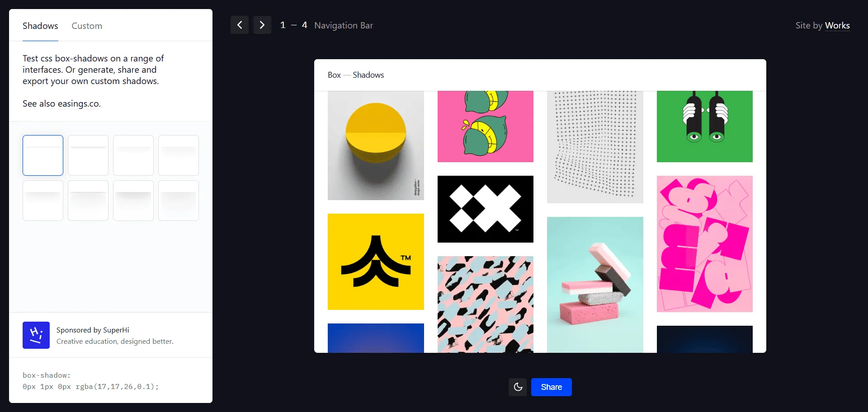Image resolution: width=868 pixels, height=412 pixels.
Task: Click the box-shadow CSS code output
Action: pos(90,381)
